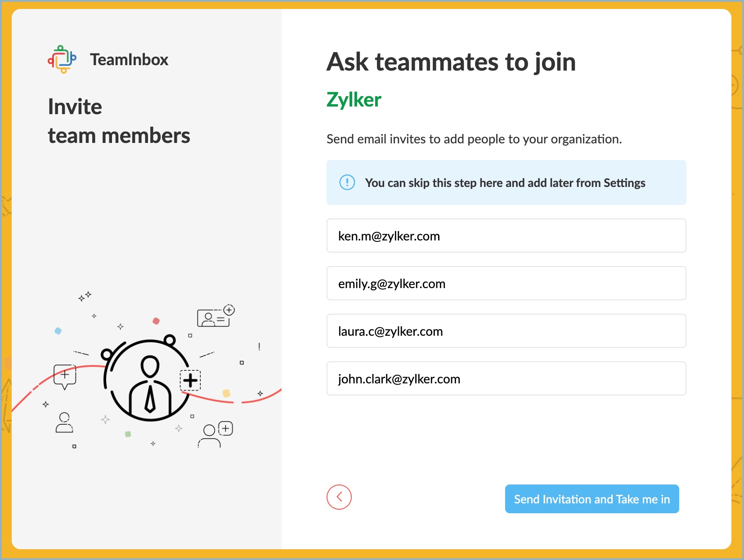Go back using the red arrow button
Screen dimensions: 744x560
point(339,497)
